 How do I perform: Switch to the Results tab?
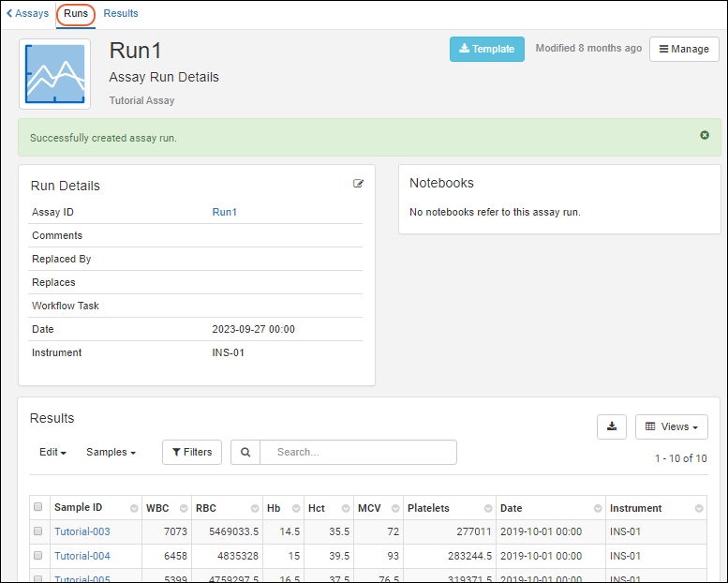[121, 13]
